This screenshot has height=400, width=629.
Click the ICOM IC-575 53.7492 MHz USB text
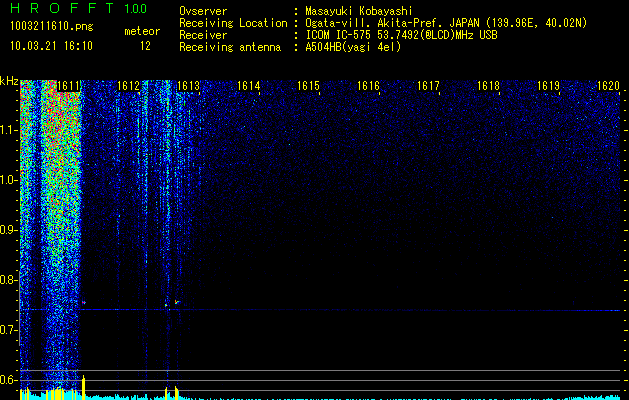[x=401, y=35]
